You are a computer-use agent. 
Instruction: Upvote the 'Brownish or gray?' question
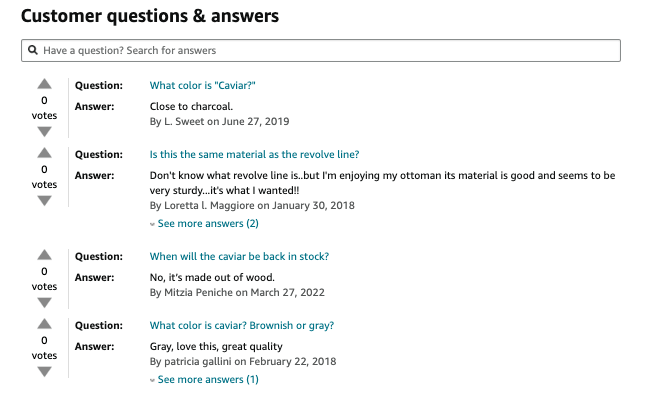click(x=44, y=324)
